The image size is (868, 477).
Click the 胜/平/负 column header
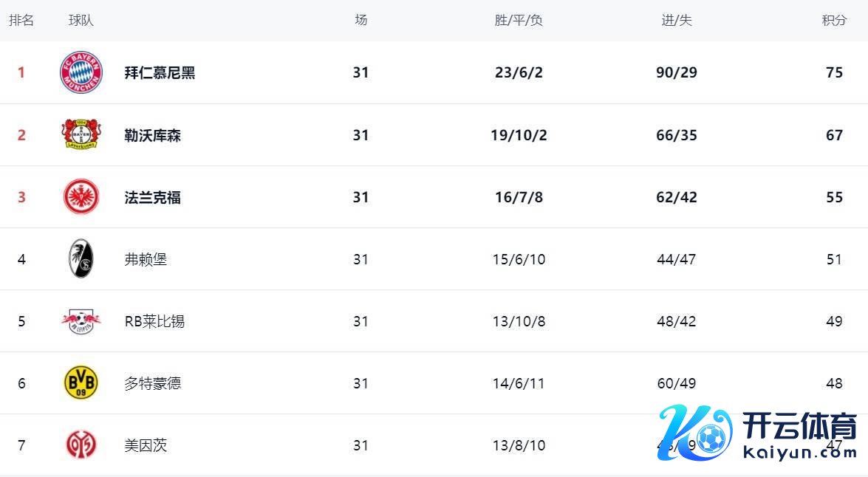(519, 20)
